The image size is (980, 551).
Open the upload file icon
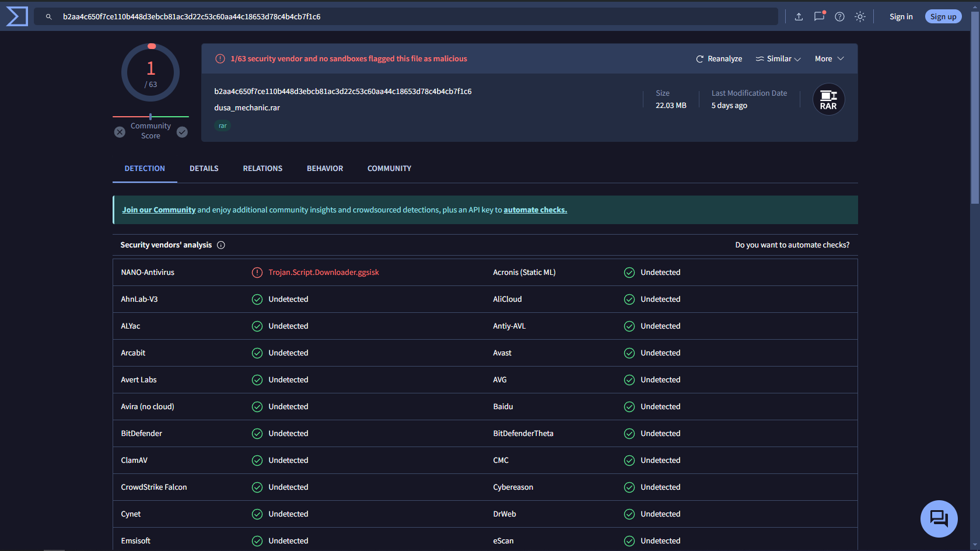(x=799, y=17)
